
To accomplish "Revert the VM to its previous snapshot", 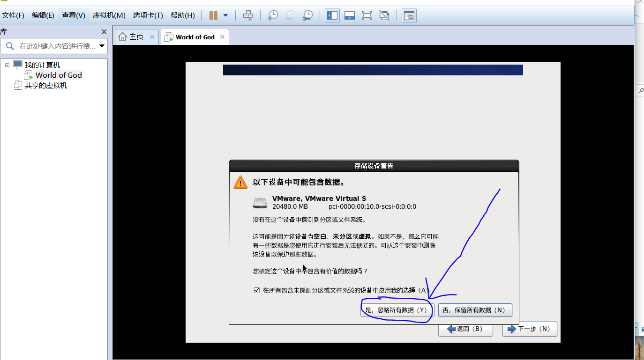I will [290, 15].
